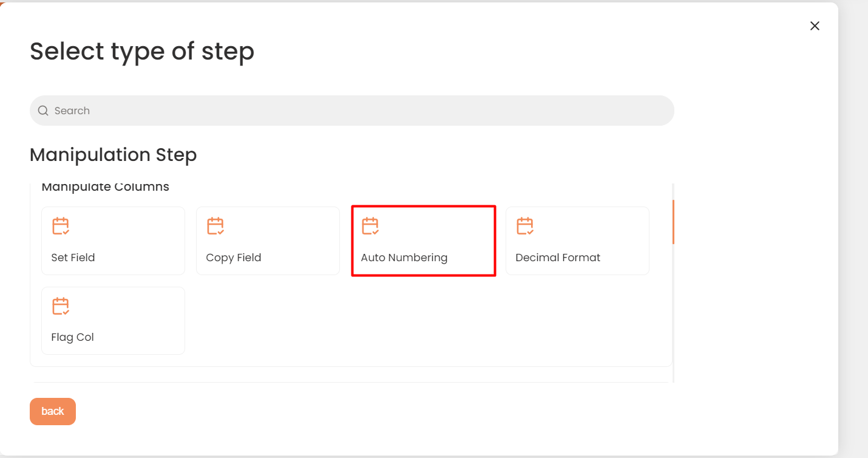This screenshot has width=868, height=458.
Task: Click the Decimal Format calendar icon
Action: tap(525, 226)
